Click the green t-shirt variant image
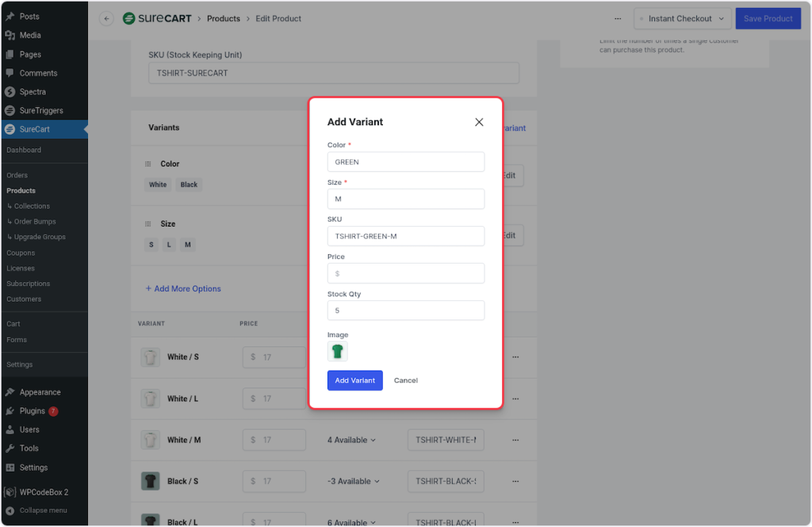Viewport: 812px width, 527px height. tap(338, 352)
